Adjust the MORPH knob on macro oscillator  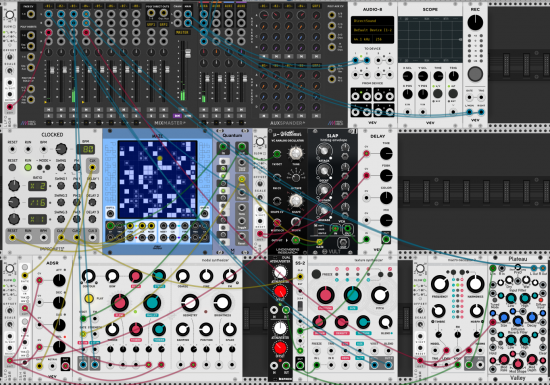pyautogui.click(x=476, y=310)
